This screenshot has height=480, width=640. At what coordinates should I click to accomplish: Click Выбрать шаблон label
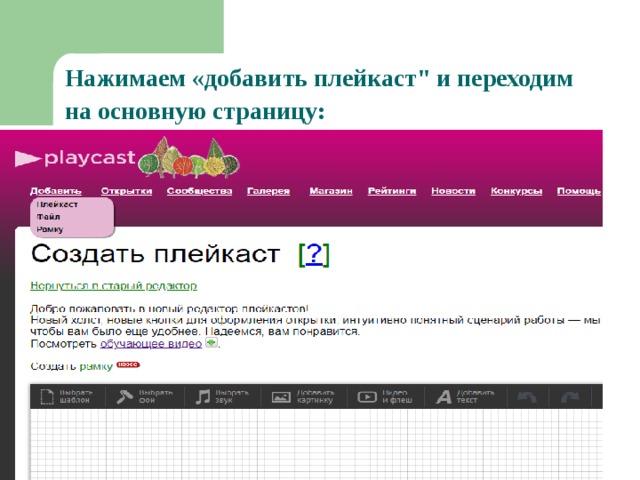pyautogui.click(x=76, y=396)
